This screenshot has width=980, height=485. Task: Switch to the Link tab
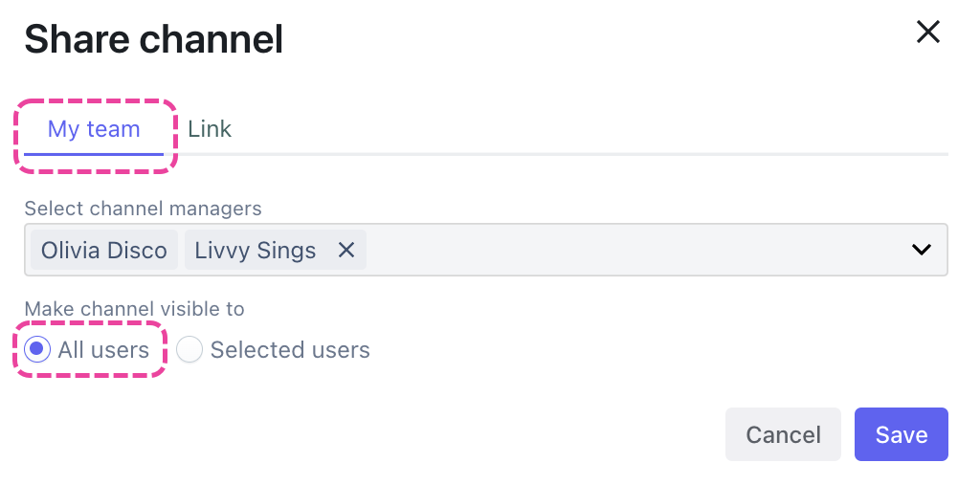210,129
